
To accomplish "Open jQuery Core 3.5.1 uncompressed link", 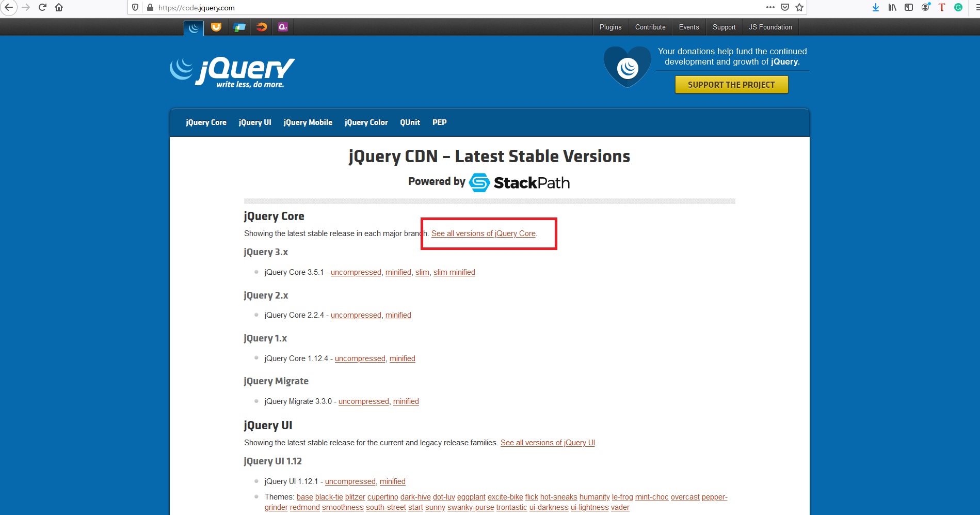I will click(356, 272).
